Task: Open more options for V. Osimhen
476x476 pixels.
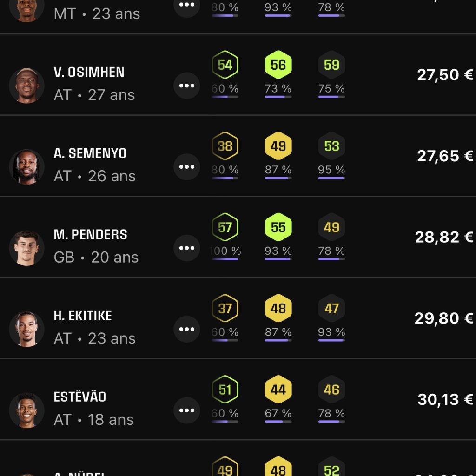Action: pyautogui.click(x=187, y=86)
